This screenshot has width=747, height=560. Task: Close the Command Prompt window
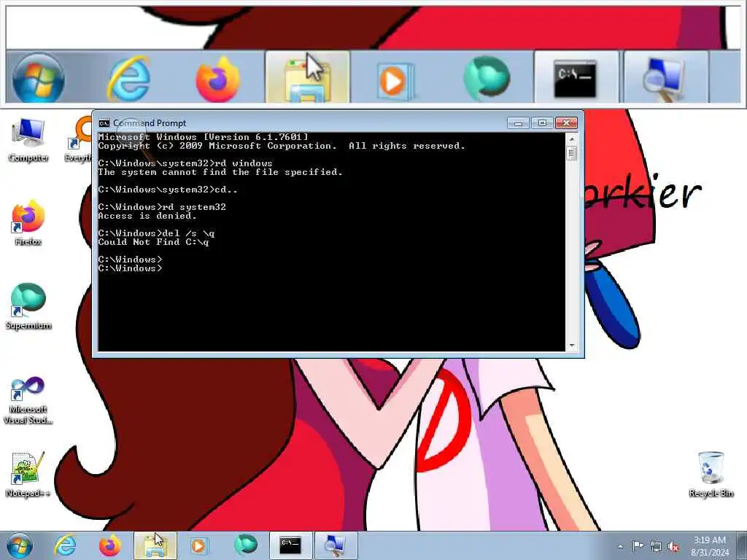pyautogui.click(x=566, y=123)
